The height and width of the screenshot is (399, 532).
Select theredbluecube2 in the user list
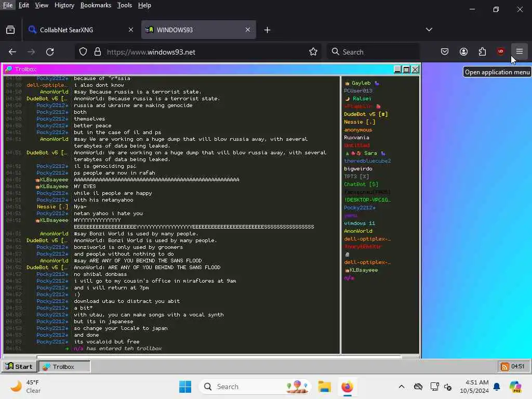click(367, 161)
